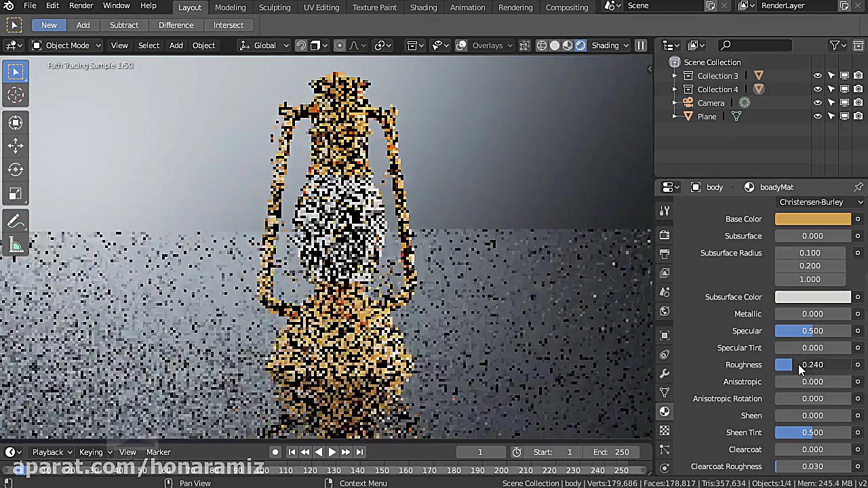
Task: Open the Modifiers wrench properties tab
Action: point(665,373)
